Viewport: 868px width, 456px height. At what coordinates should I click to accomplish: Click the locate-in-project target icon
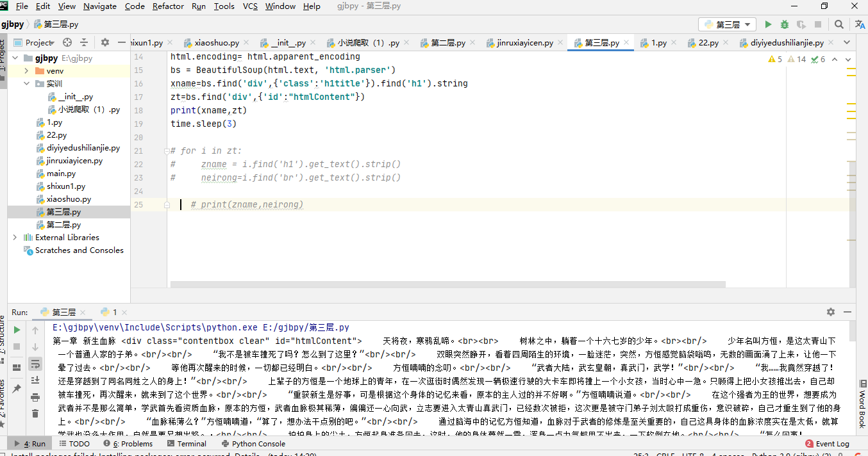point(67,43)
